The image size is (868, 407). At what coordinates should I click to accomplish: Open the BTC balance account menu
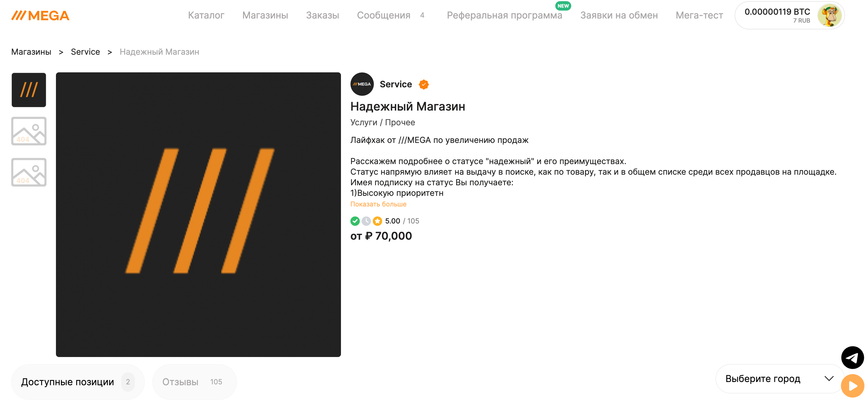777,16
